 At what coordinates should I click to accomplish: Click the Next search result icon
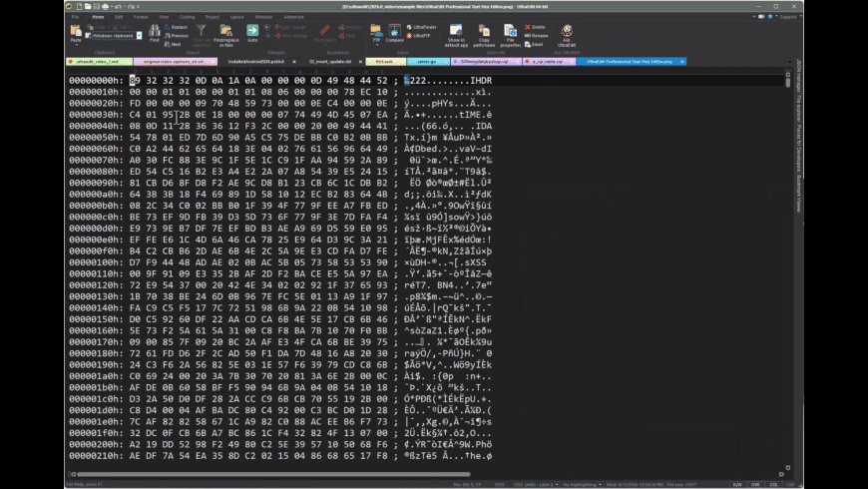(x=168, y=44)
